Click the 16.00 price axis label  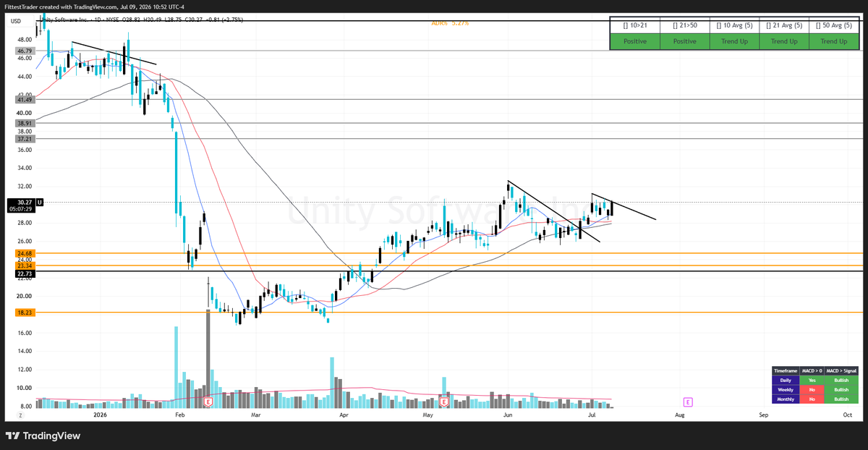[25, 333]
